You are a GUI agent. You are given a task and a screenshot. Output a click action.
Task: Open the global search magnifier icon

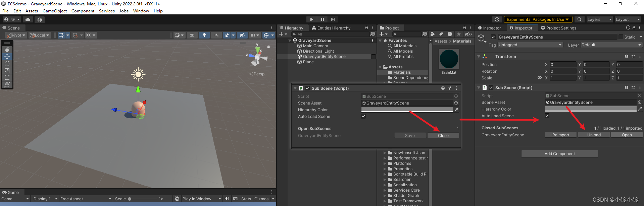(x=579, y=19)
